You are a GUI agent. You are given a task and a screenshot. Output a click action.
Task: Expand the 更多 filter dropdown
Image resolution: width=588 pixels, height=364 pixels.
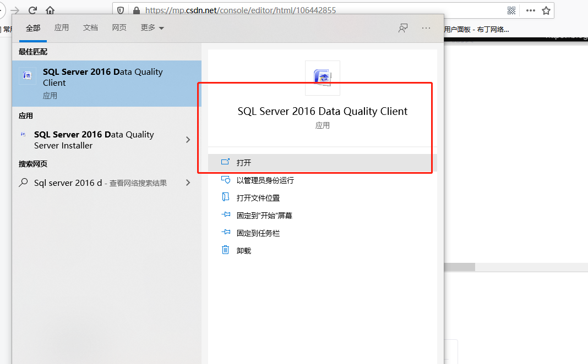click(x=152, y=27)
